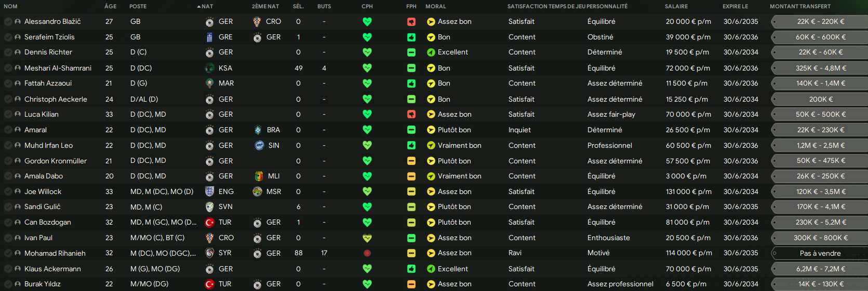Click the red condition icon for Mohamad Rihanieh
This screenshot has width=868, height=291.
[x=367, y=253]
